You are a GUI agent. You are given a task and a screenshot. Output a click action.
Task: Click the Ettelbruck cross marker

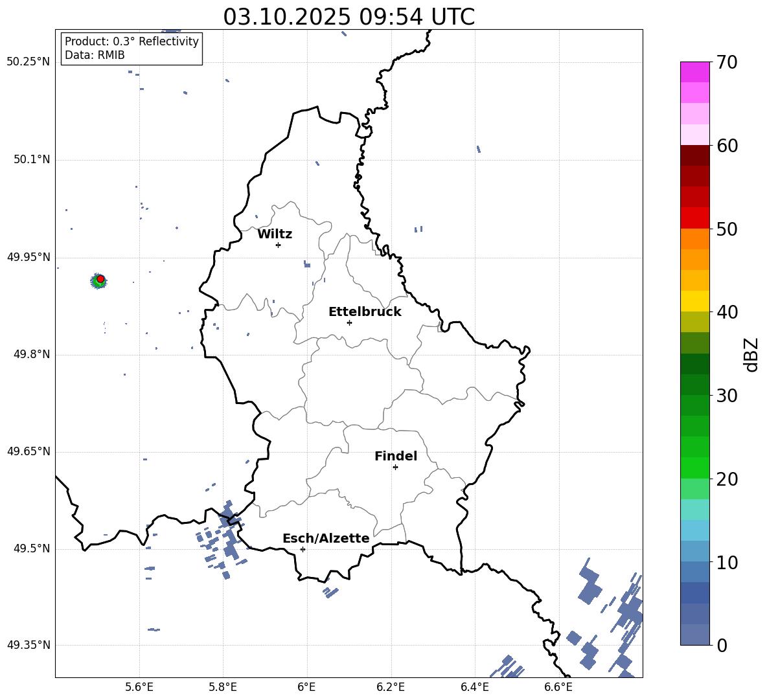(349, 322)
